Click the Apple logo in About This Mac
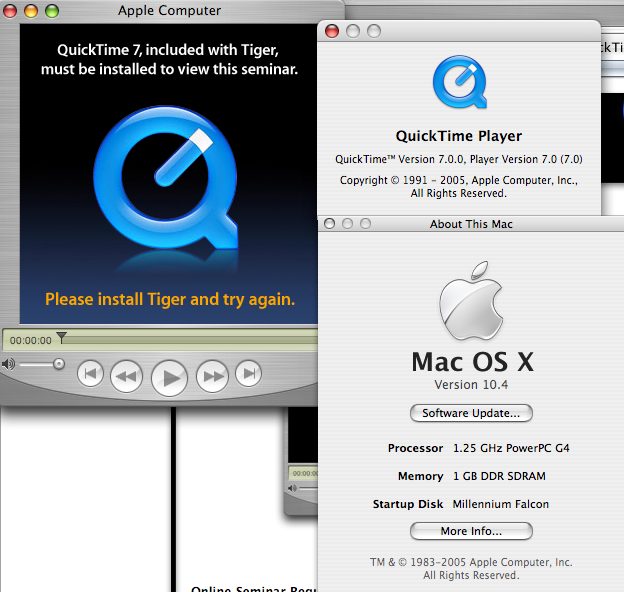 (x=471, y=301)
